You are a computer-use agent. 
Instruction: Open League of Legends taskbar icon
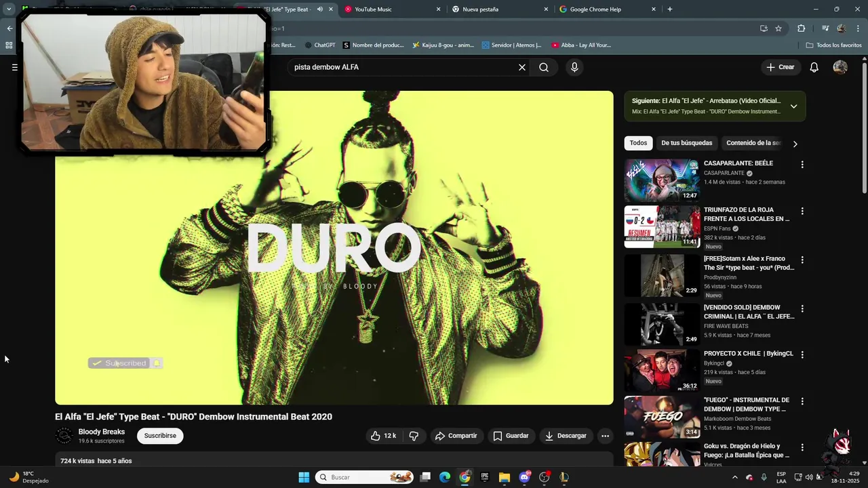point(564,477)
